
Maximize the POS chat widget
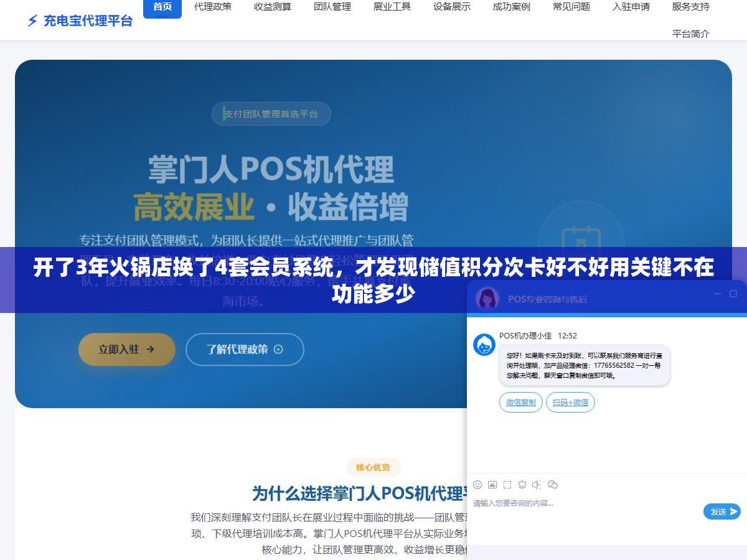(x=733, y=294)
